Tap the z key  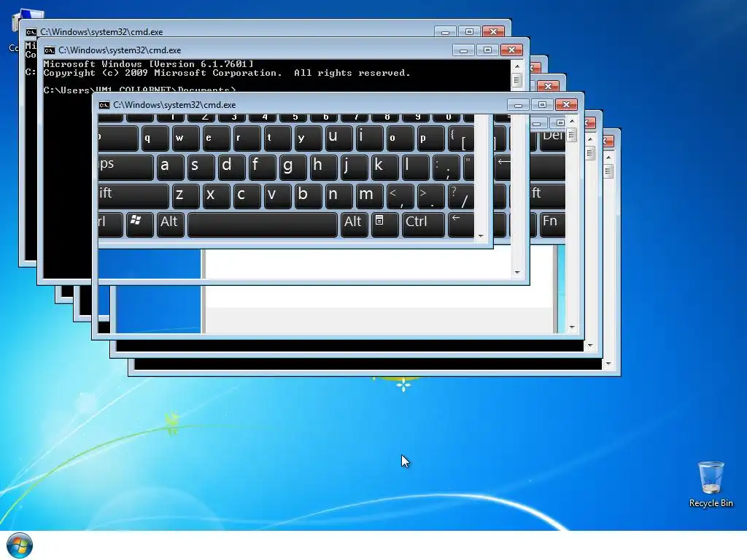(185, 196)
